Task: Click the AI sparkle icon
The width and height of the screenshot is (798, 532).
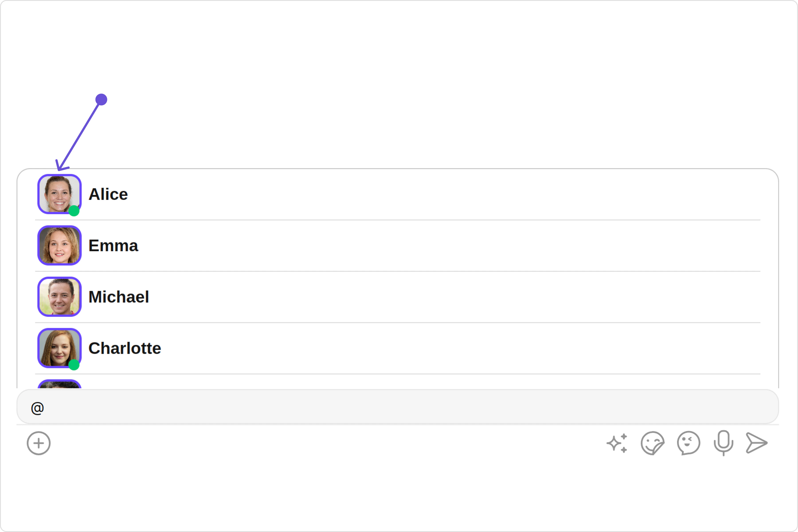Action: (x=617, y=443)
